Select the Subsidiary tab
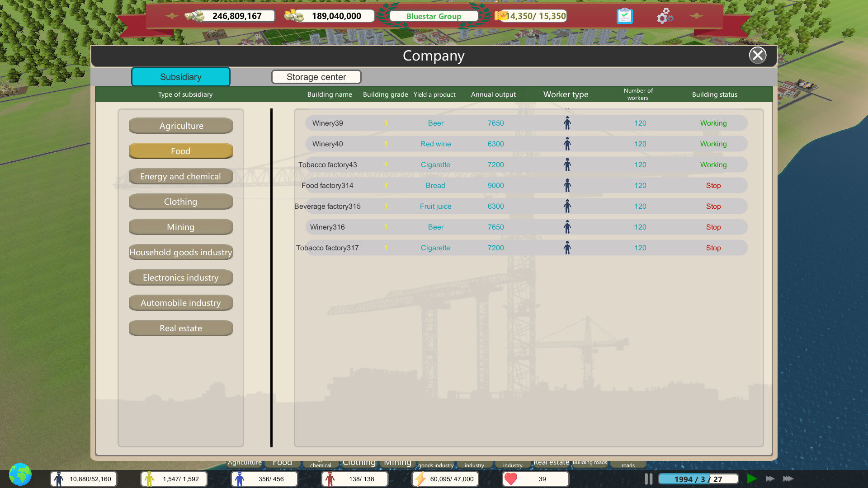The width and height of the screenshot is (868, 488). [180, 77]
